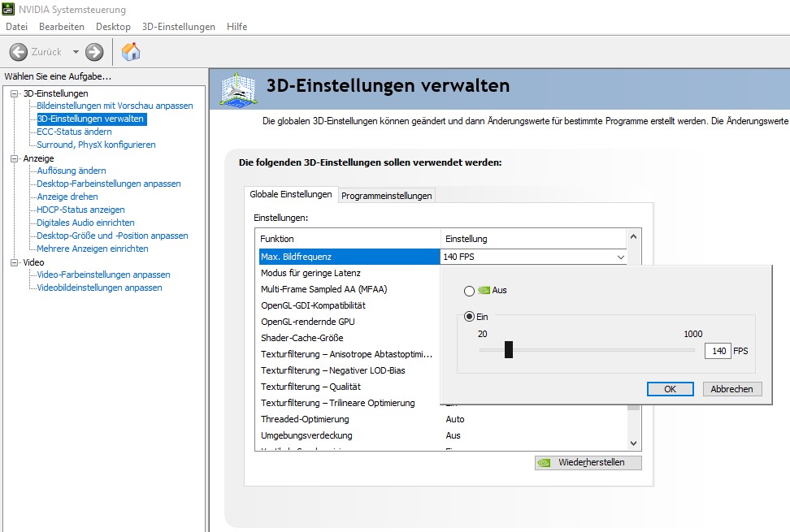
Task: Confirm with the OK button
Action: click(670, 389)
